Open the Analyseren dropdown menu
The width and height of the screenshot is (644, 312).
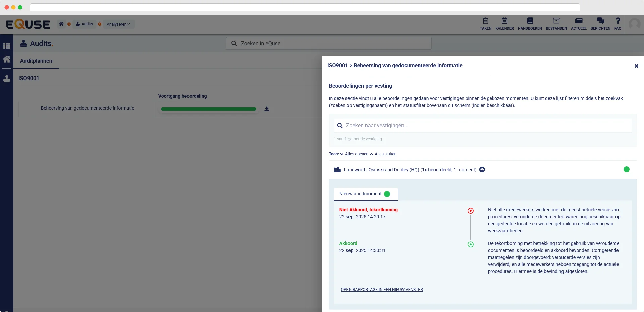[118, 24]
